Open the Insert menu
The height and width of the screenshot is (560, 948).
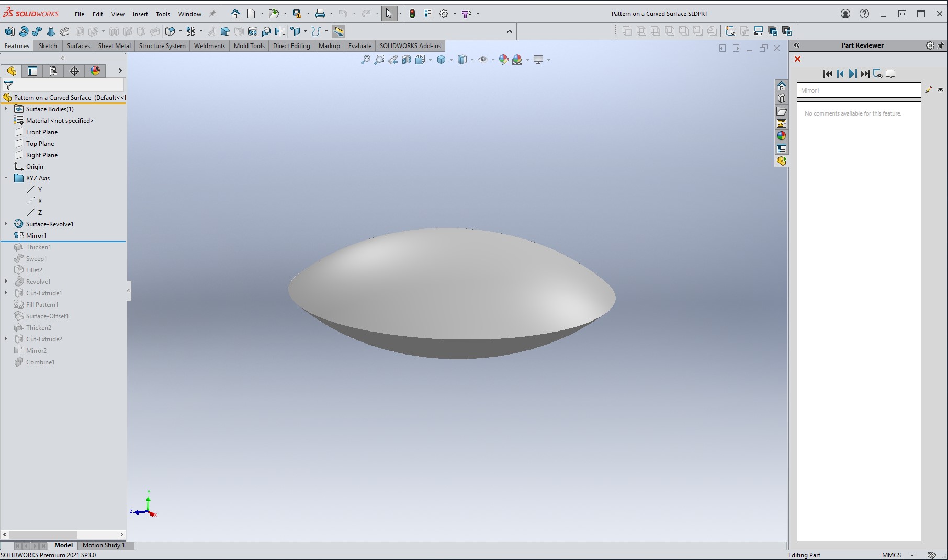point(140,14)
